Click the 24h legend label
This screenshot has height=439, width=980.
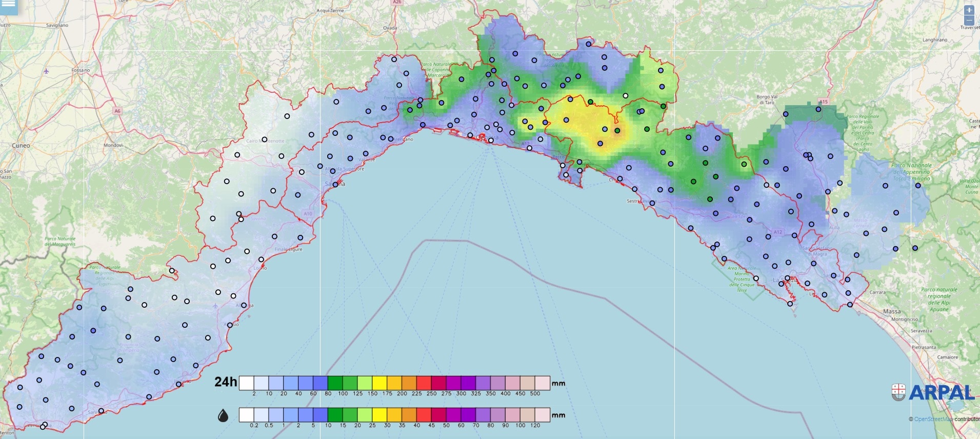(x=226, y=382)
